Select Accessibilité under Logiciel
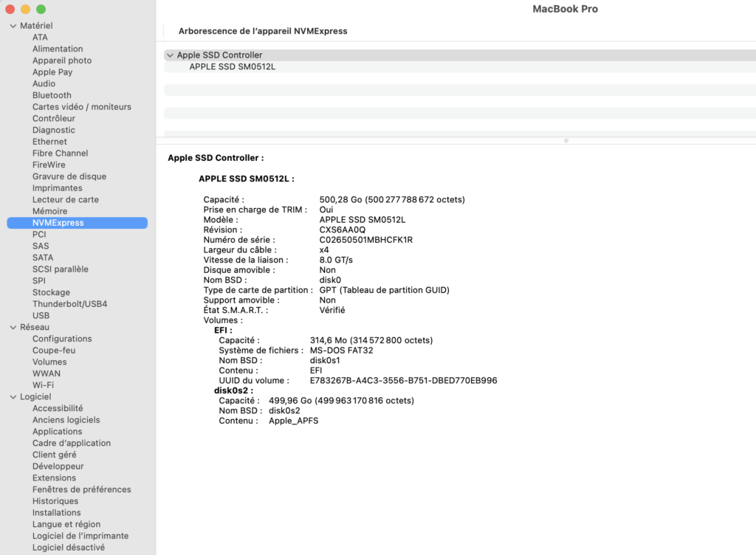Image resolution: width=756 pixels, height=555 pixels. tap(58, 408)
